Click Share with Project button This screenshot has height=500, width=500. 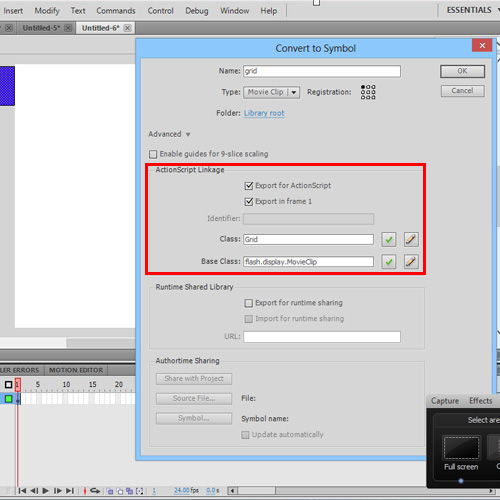coord(194,379)
